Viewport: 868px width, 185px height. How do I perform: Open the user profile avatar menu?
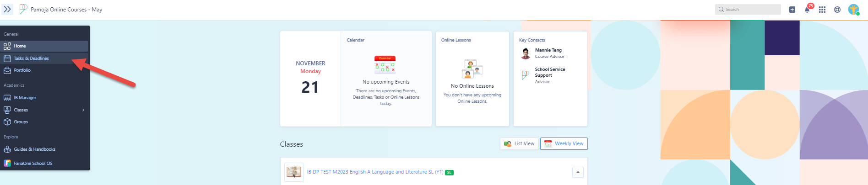pos(854,10)
